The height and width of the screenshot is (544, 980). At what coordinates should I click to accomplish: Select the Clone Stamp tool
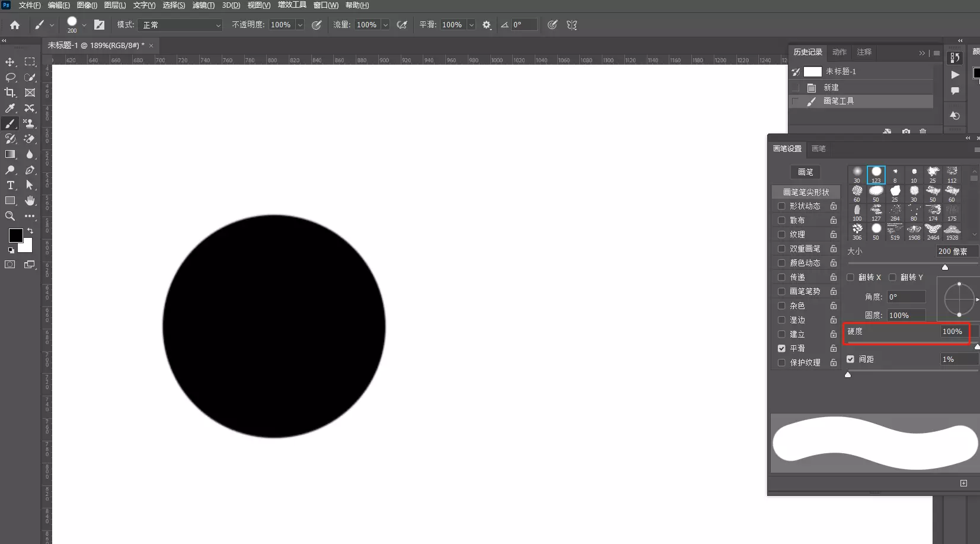[x=29, y=123]
